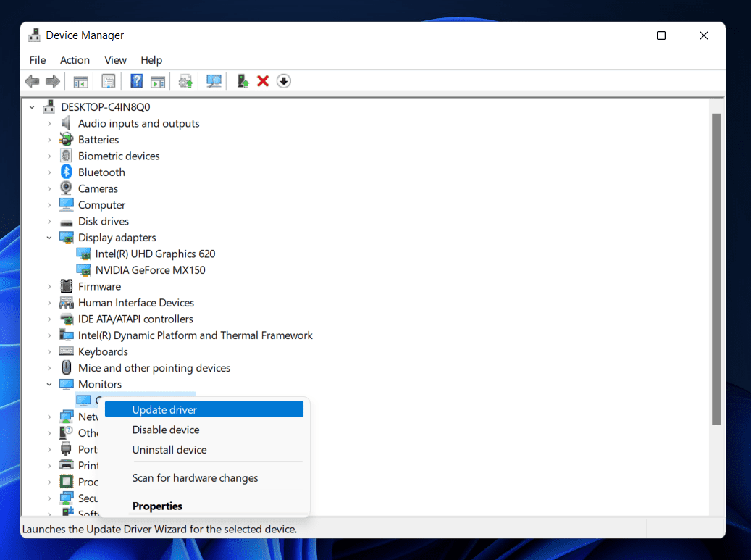Collapse the Display adapters category
The width and height of the screenshot is (751, 560).
tap(49, 238)
